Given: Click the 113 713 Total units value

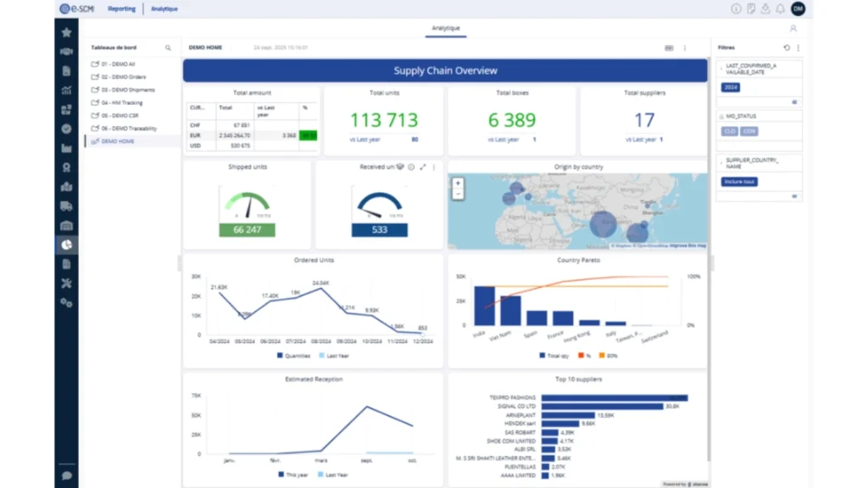Looking at the screenshot, I should click(x=384, y=120).
